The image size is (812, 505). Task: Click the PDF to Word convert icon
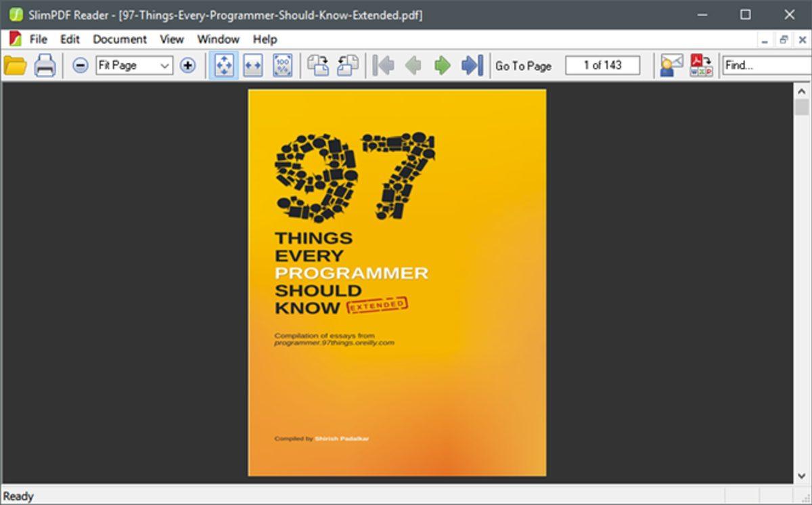[x=701, y=66]
